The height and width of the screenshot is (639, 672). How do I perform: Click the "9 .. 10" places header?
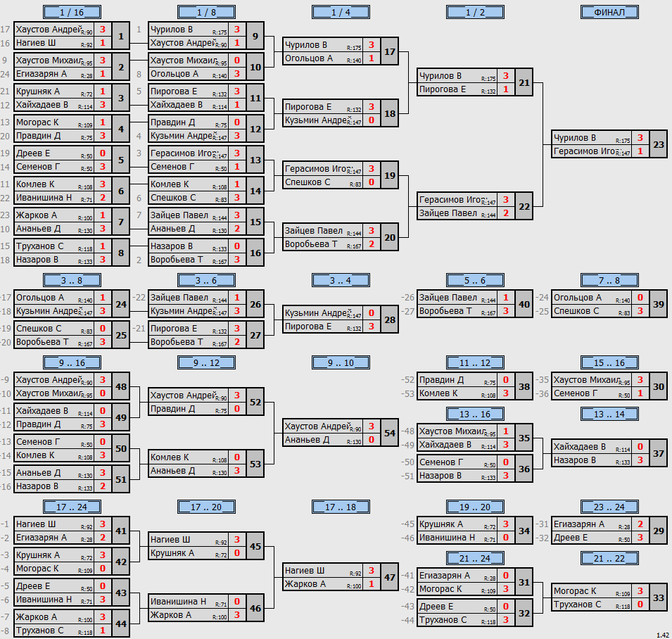341,362
